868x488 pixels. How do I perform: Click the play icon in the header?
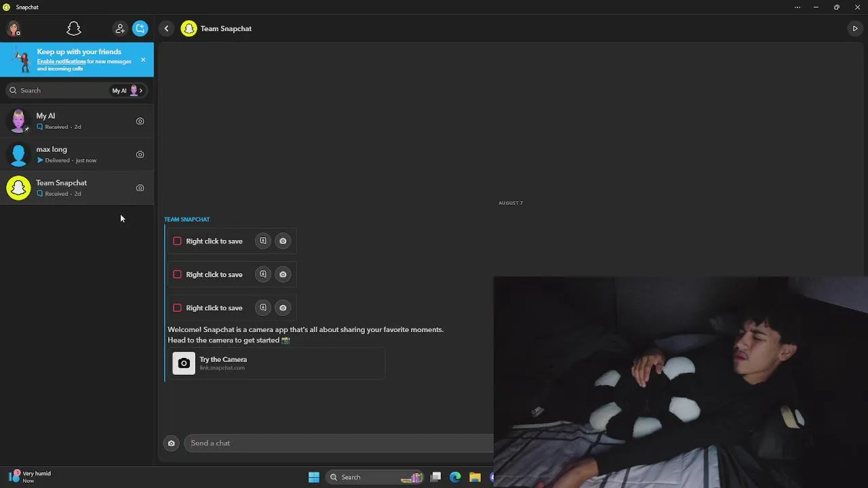(854, 28)
